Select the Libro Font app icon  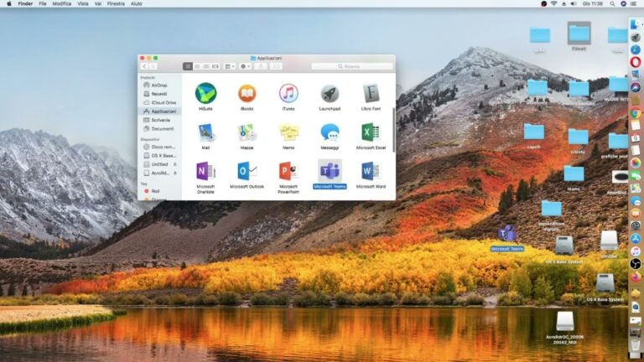click(371, 94)
